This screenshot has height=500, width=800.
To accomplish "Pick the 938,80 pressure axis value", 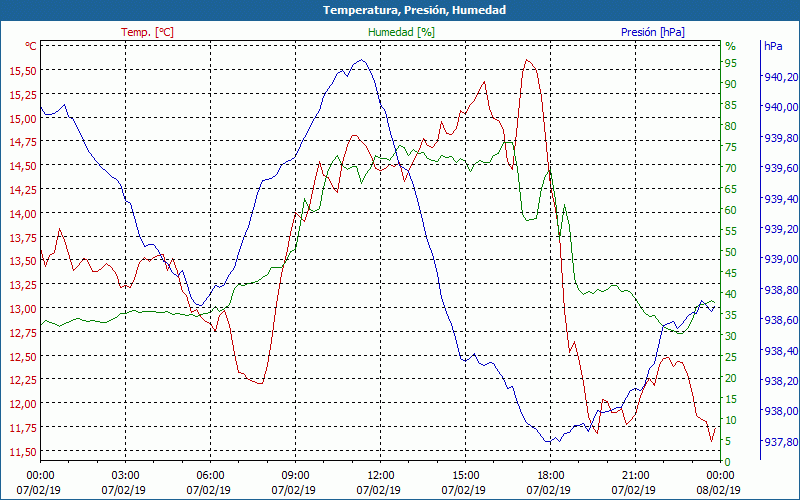I will point(779,290).
